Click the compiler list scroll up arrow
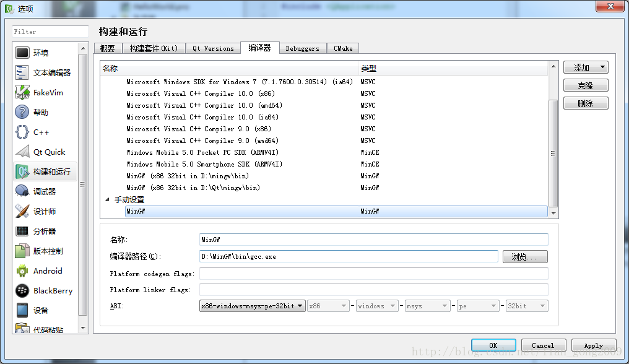This screenshot has width=629, height=364. (x=553, y=66)
